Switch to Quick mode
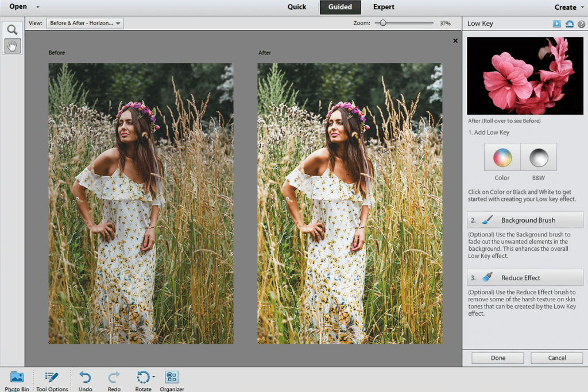 (x=297, y=7)
